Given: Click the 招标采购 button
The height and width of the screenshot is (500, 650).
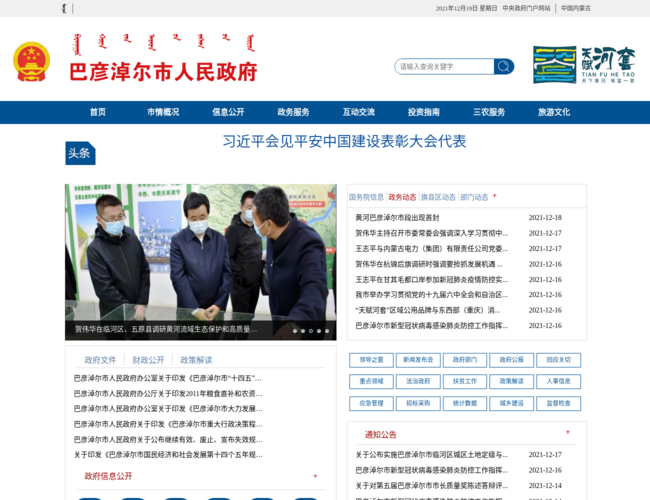Looking at the screenshot, I should click(x=418, y=403).
